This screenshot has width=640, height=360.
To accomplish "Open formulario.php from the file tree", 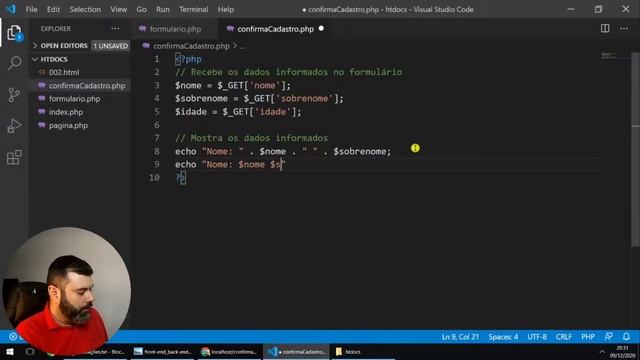I will (x=74, y=99).
